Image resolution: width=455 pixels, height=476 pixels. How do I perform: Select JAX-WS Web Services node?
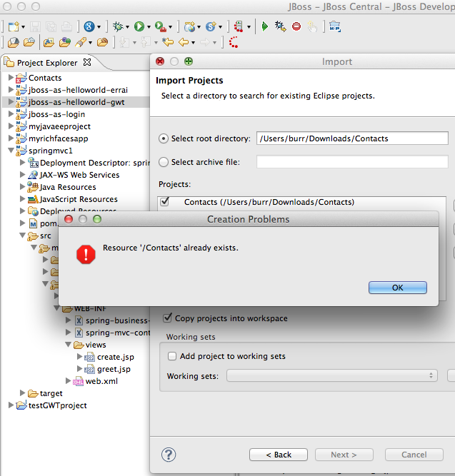click(79, 175)
